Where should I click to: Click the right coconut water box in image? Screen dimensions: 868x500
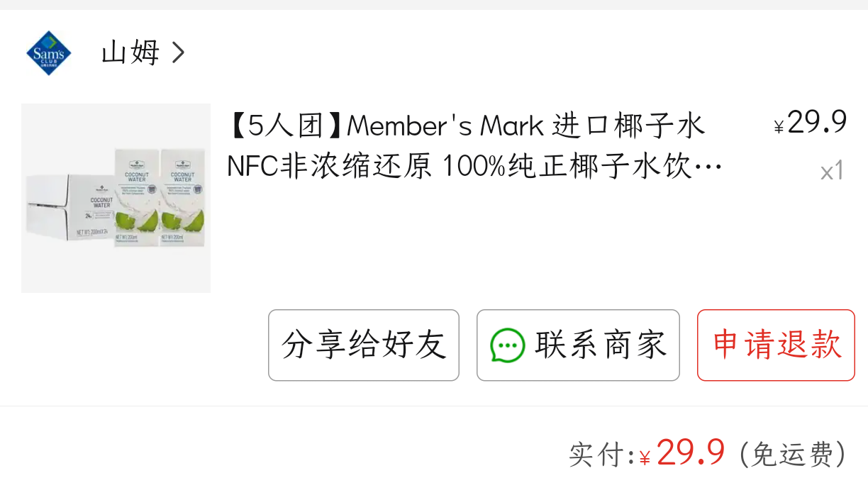[x=183, y=198]
